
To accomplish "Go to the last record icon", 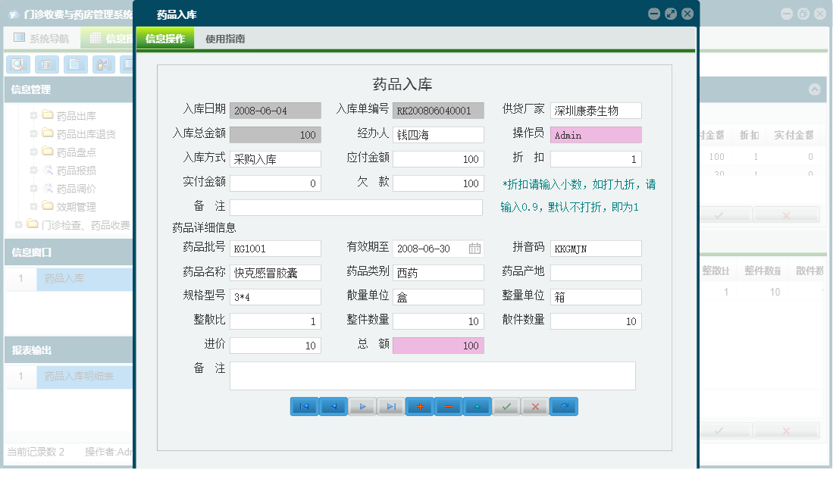I will pos(390,406).
